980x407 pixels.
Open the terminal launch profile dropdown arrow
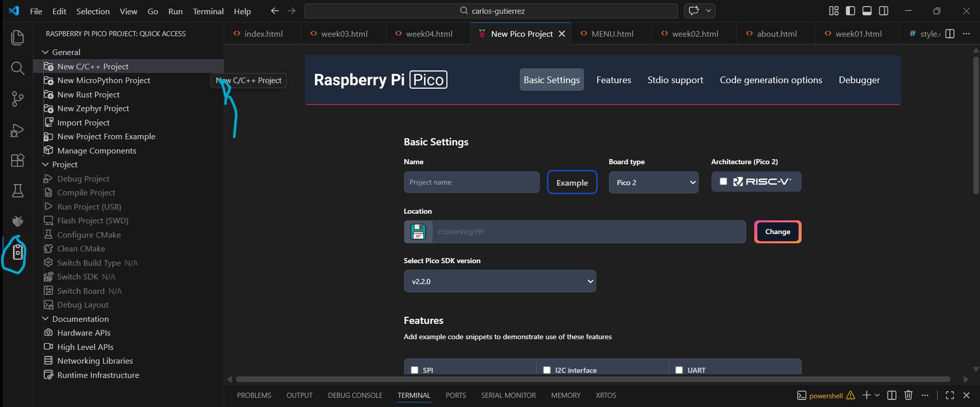[877, 395]
